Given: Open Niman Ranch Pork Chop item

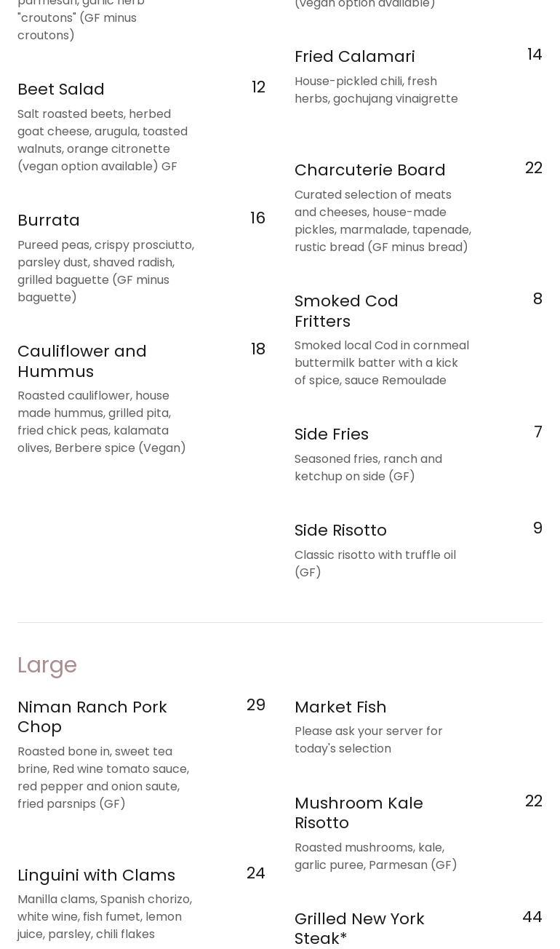Looking at the screenshot, I should point(92,717).
